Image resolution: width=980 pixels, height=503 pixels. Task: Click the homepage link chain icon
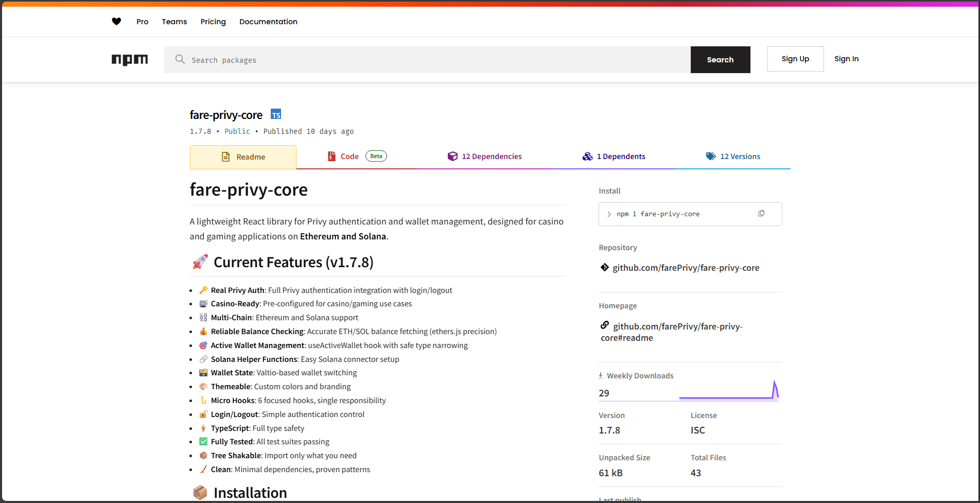pos(605,325)
